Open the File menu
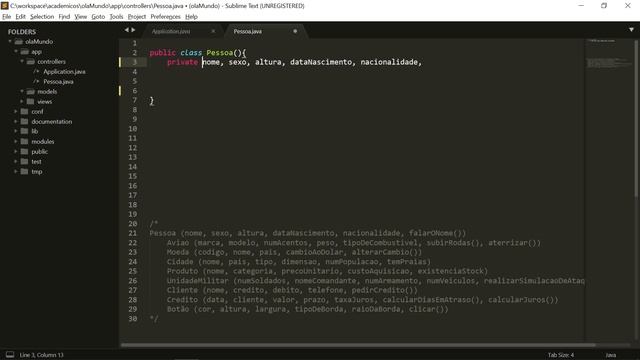Viewport: 640px width, 360px height. (x=7, y=17)
